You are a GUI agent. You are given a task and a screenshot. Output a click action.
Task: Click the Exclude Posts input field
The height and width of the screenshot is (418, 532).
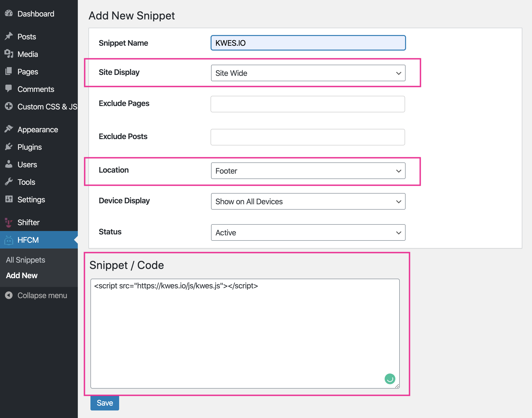308,137
